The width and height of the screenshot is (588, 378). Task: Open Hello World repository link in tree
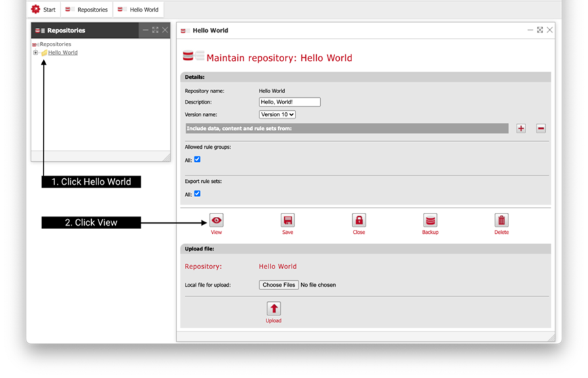tap(63, 52)
